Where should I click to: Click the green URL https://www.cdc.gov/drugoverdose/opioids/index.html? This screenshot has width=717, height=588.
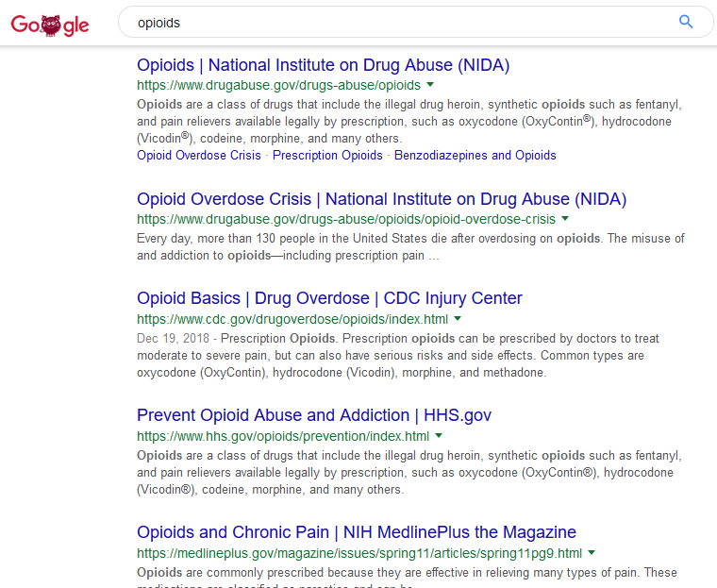[292, 319]
